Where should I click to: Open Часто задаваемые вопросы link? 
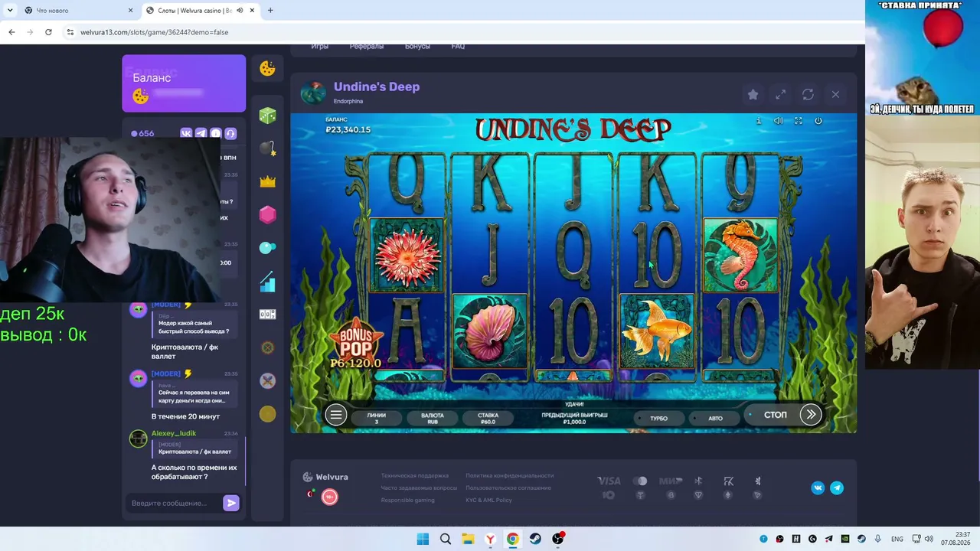419,488
